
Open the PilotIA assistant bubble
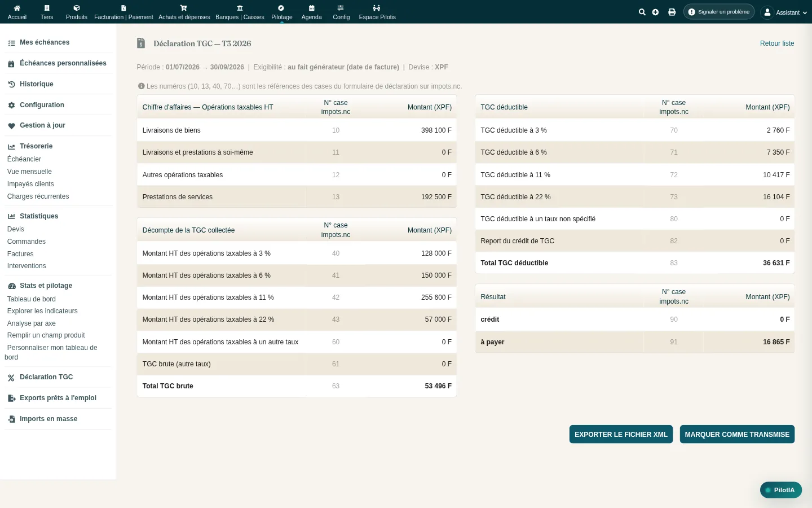coord(781,490)
